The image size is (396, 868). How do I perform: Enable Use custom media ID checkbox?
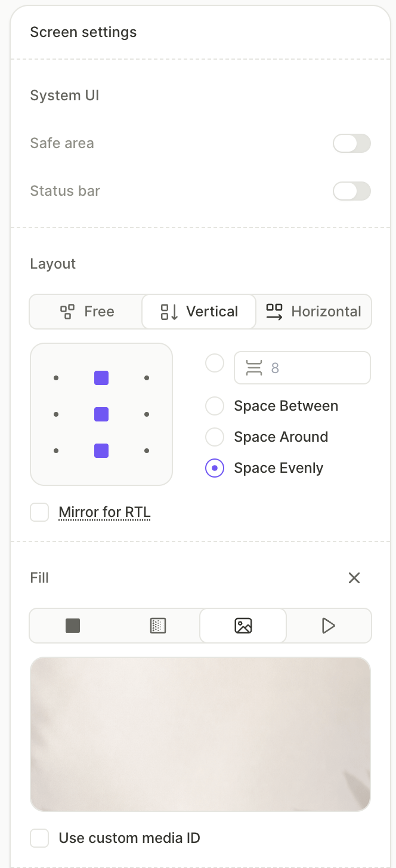pos(39,838)
